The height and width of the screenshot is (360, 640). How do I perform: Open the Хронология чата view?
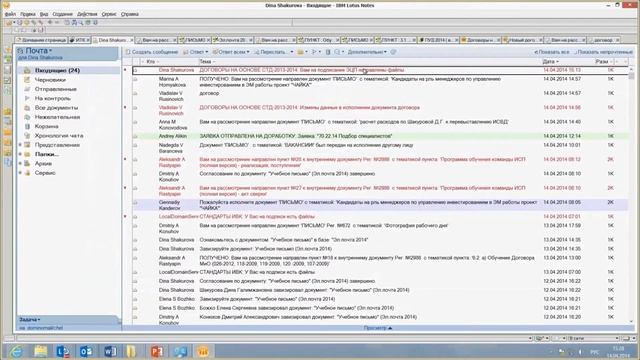(x=59, y=136)
